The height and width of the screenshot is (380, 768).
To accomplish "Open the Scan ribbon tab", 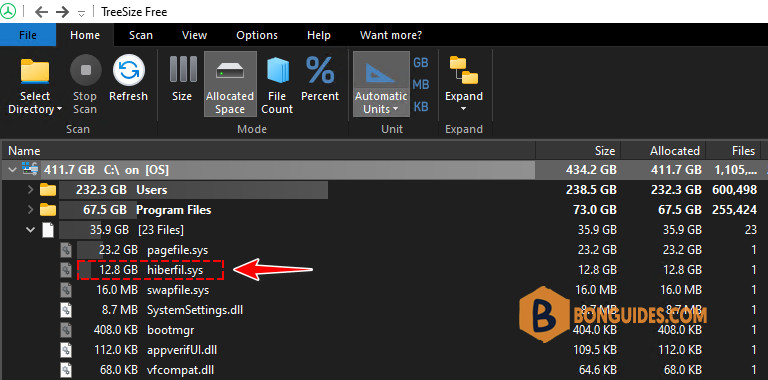I will tap(141, 35).
